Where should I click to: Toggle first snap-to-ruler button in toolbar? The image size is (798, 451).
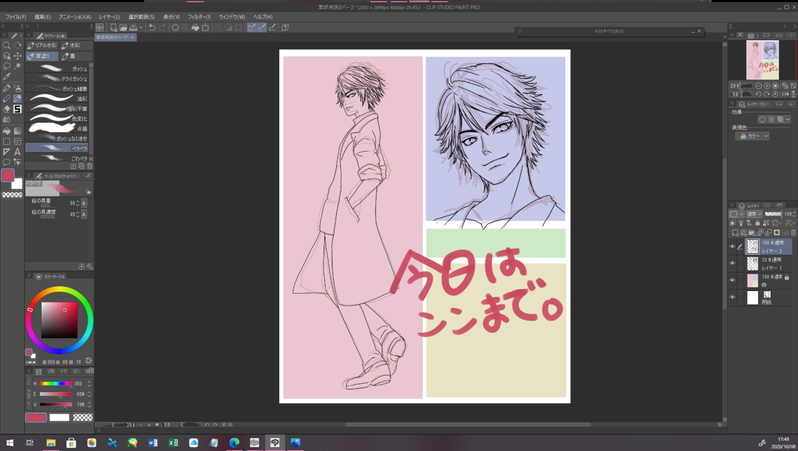click(252, 27)
